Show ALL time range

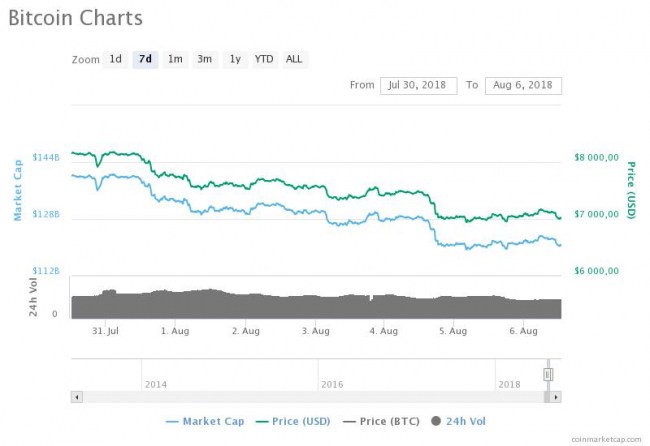(294, 59)
